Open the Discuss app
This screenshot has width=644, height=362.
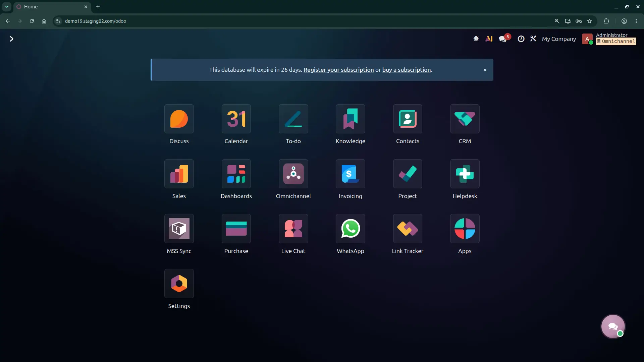click(x=179, y=119)
